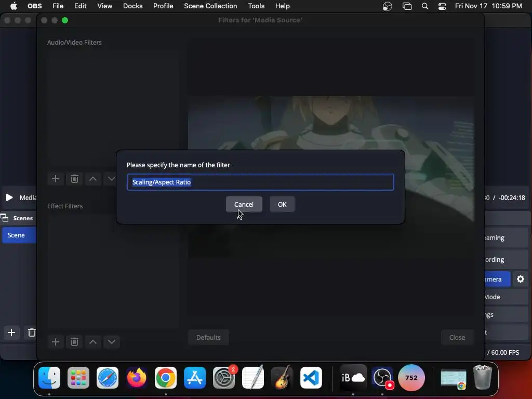532x399 pixels.
Task: Open Visual Studio Code from the Dock
Action: pos(311,378)
